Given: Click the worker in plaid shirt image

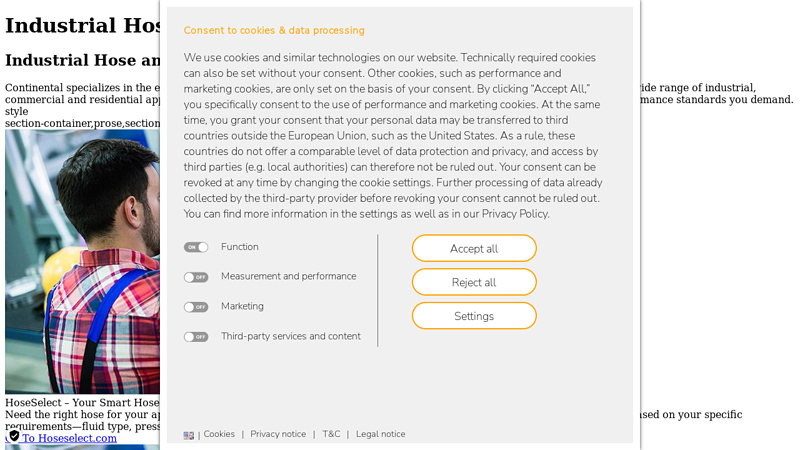Looking at the screenshot, I should [x=82, y=260].
